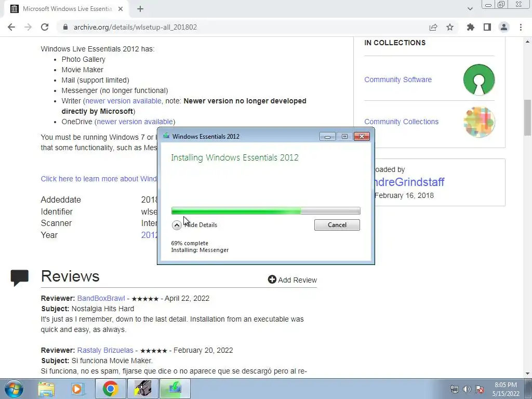The image size is (532, 399).
Task: Click the Community Collections colorful thumbnail
Action: click(478, 122)
